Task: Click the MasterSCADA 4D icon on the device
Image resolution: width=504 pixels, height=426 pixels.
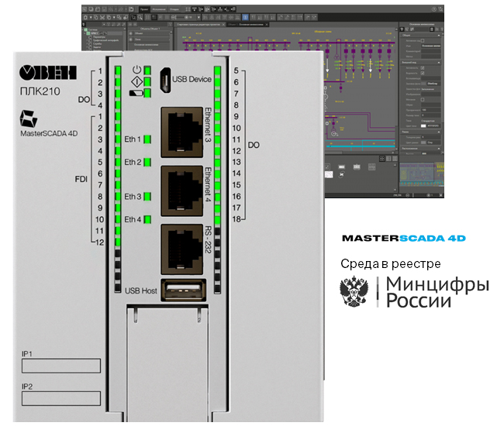Action: pos(29,119)
